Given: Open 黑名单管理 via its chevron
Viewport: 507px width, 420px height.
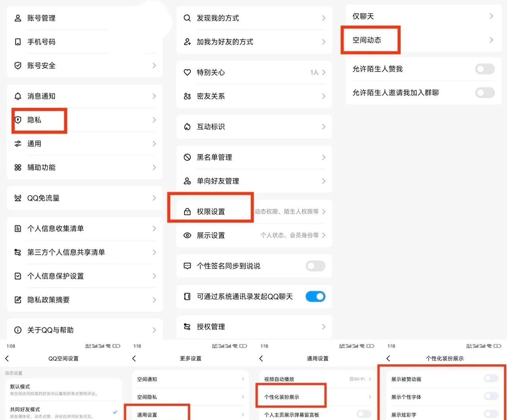Looking at the screenshot, I should (x=324, y=157).
